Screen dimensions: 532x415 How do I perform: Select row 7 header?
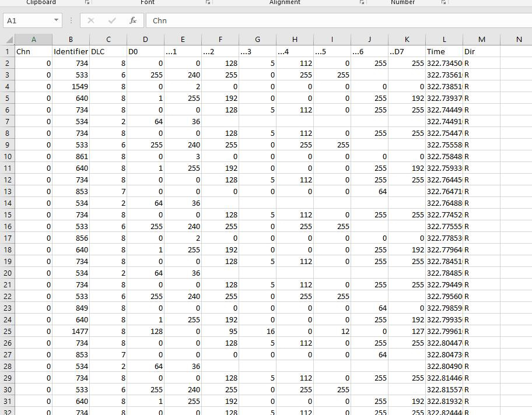click(7, 121)
